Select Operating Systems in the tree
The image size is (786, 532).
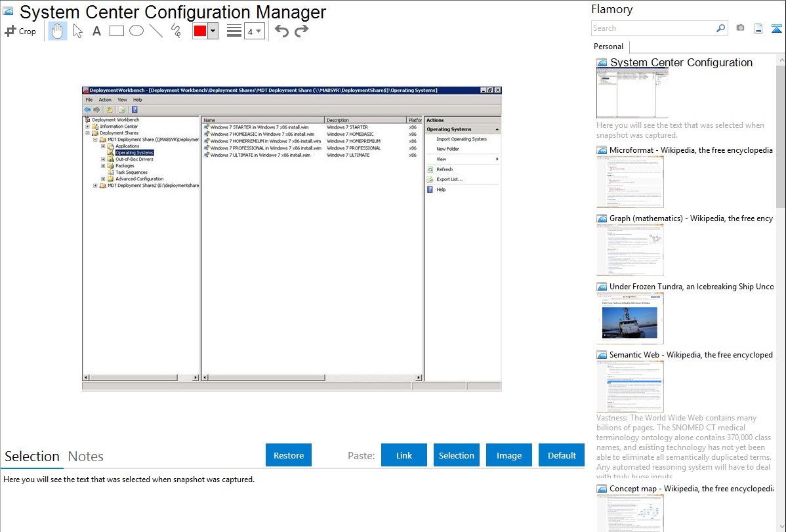134,152
